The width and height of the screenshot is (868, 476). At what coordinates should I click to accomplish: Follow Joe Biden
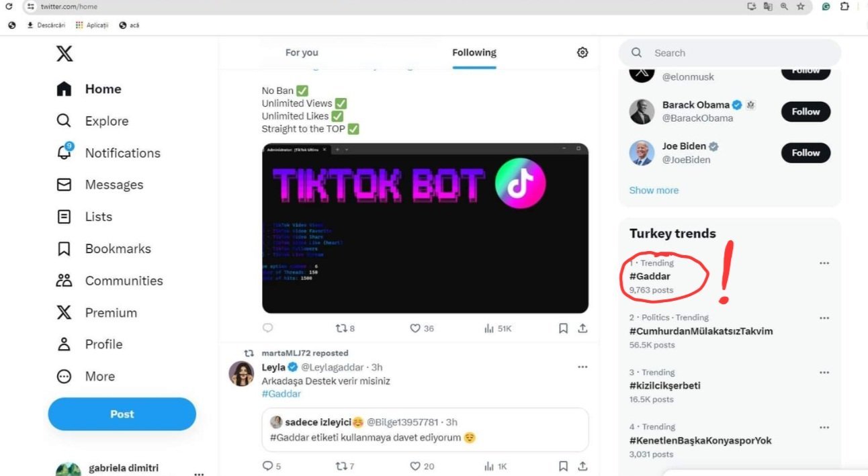805,153
